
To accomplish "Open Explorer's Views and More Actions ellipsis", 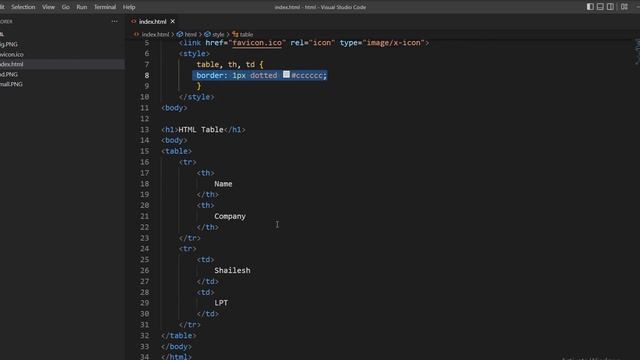I will pyautogui.click(x=115, y=21).
